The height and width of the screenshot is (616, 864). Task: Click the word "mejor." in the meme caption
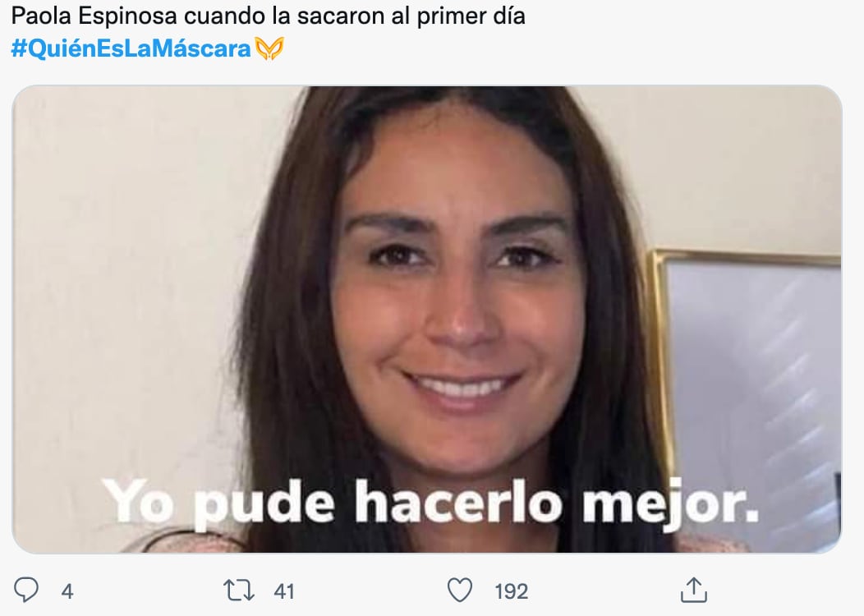point(671,504)
